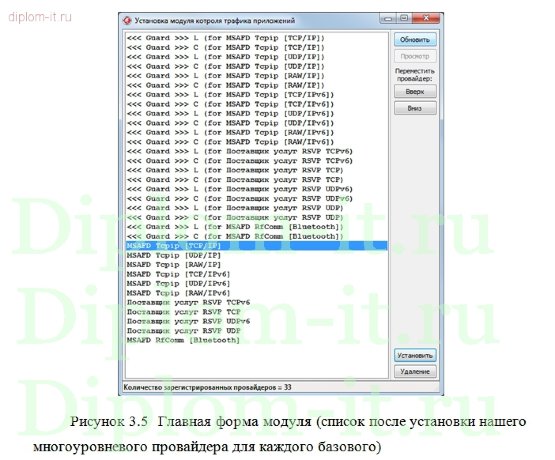Image resolution: width=555 pixels, height=460 pixels.
Task: Select base provider MSAFD Tcpip [RAW/IP]
Action: click(x=256, y=264)
